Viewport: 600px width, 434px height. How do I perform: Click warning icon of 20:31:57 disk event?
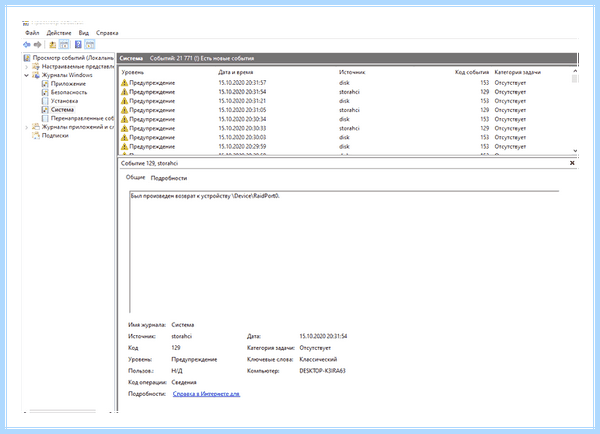coord(124,83)
